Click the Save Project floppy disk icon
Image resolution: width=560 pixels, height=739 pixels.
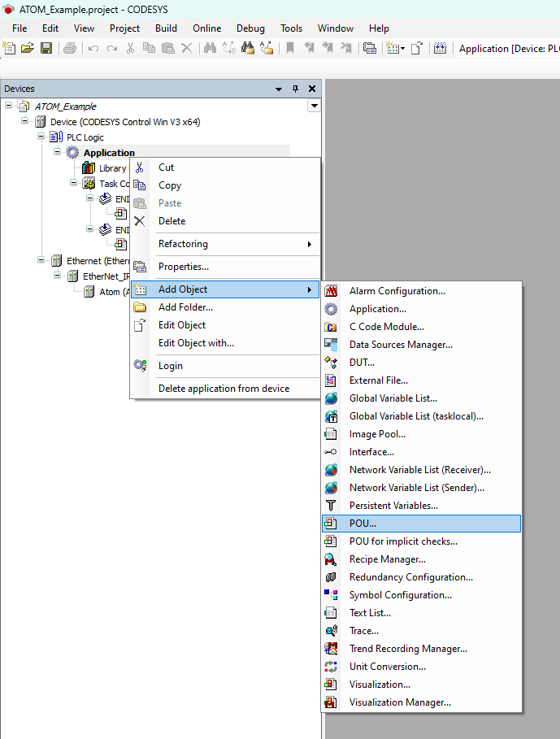(x=46, y=48)
